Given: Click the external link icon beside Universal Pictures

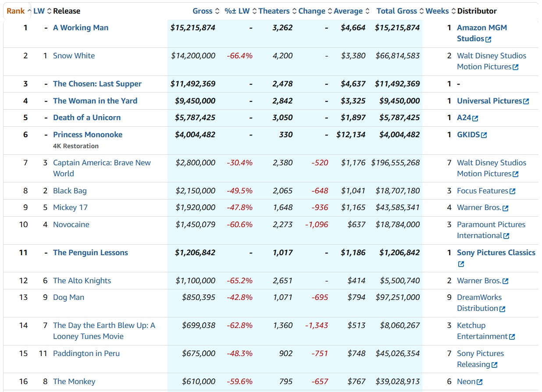Looking at the screenshot, I should point(526,101).
